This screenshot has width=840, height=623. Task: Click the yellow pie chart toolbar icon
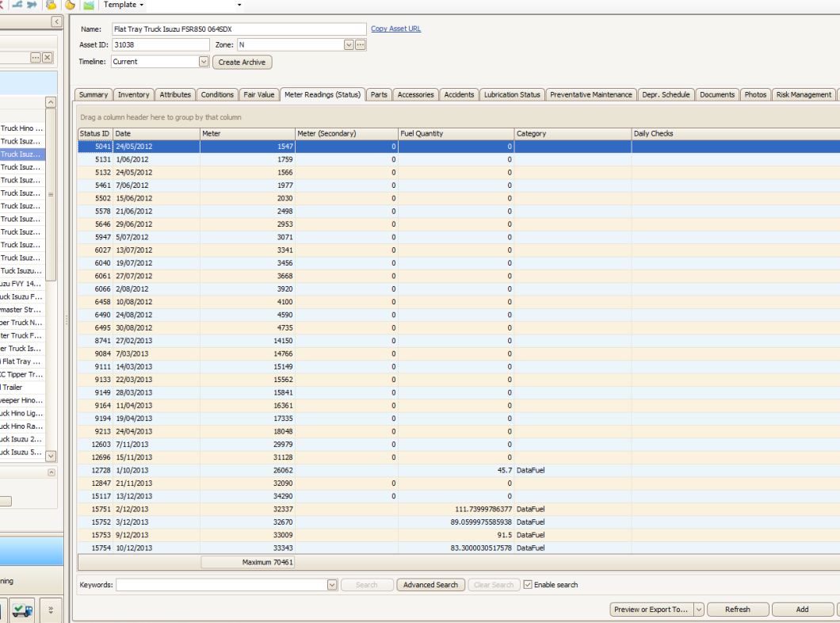pyautogui.click(x=70, y=5)
